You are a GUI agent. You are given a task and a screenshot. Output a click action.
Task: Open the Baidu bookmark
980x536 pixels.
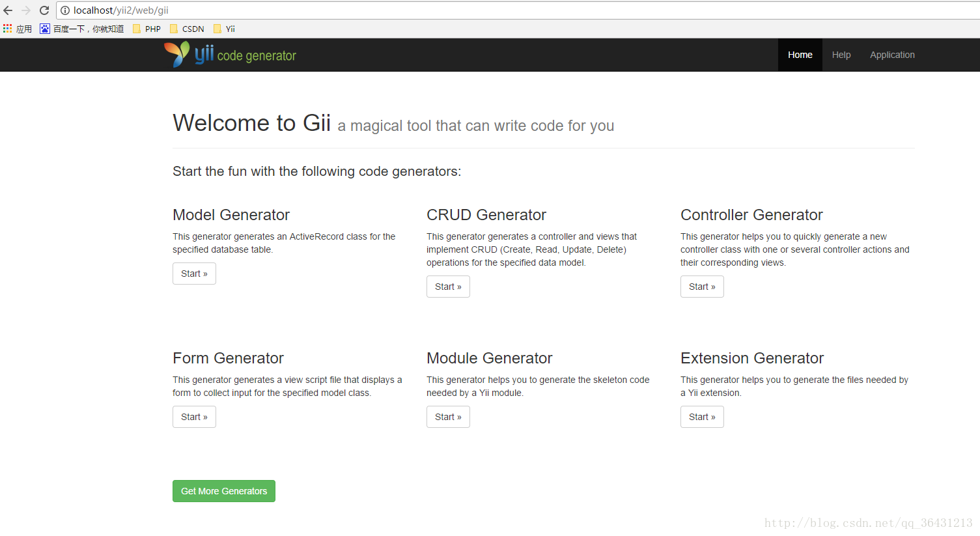pos(82,29)
